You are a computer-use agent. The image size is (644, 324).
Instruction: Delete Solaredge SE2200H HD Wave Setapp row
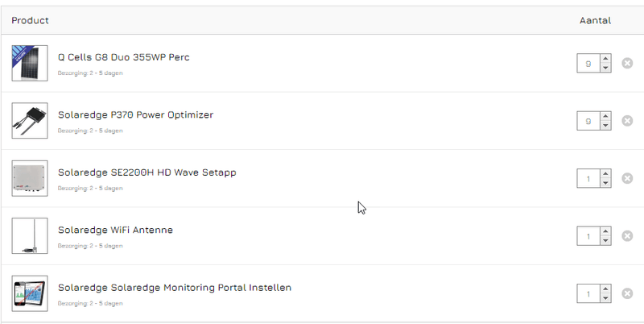tap(627, 178)
